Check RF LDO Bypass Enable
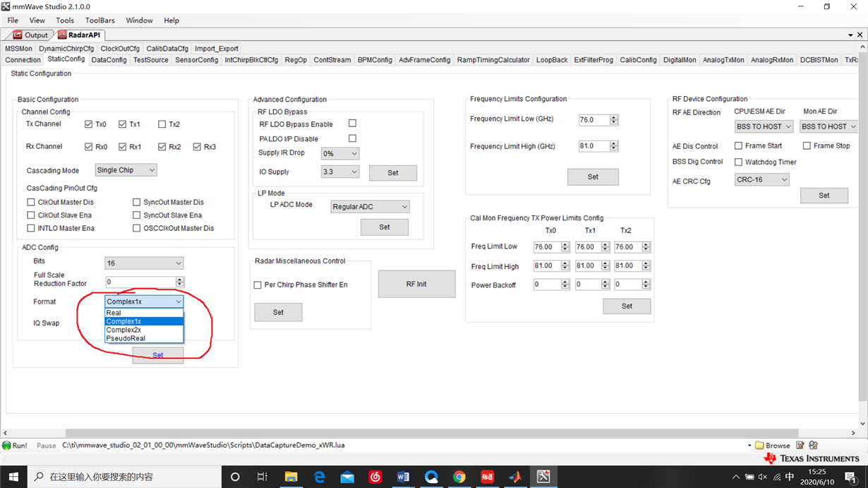Image resolution: width=868 pixels, height=488 pixels. tap(352, 124)
